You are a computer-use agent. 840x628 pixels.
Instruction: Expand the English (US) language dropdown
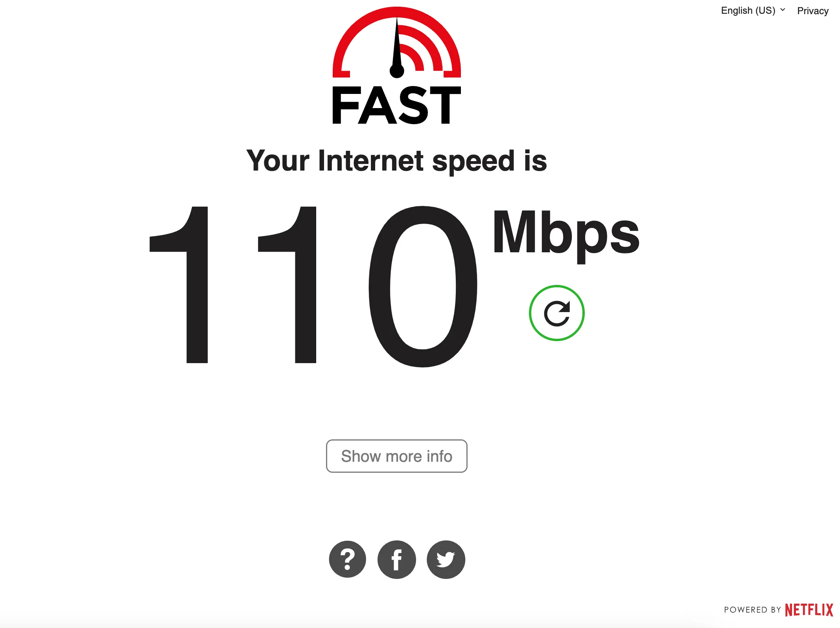[x=753, y=11]
